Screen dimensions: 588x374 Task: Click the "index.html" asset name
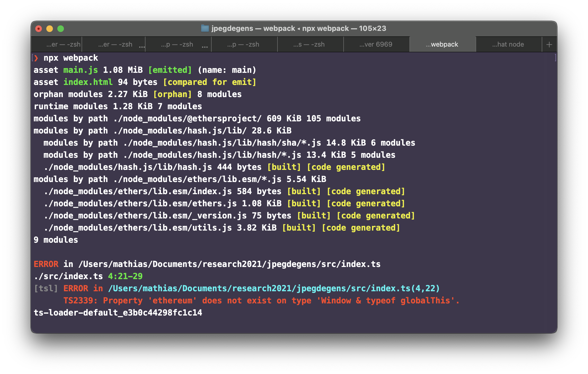88,82
